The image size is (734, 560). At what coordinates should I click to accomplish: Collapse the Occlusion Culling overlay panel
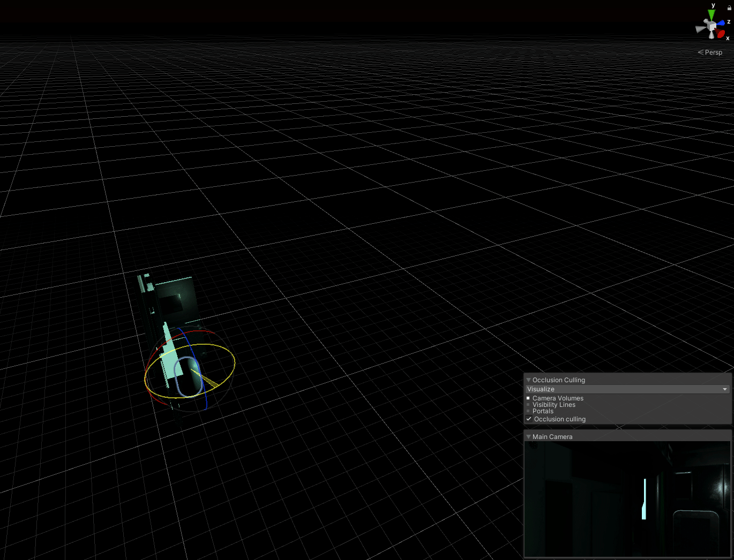coord(528,380)
